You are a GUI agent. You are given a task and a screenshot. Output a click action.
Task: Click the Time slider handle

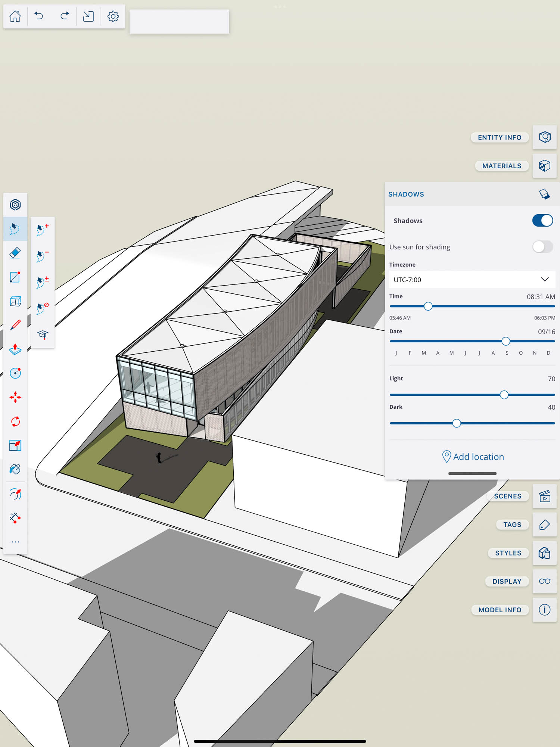pyautogui.click(x=428, y=306)
